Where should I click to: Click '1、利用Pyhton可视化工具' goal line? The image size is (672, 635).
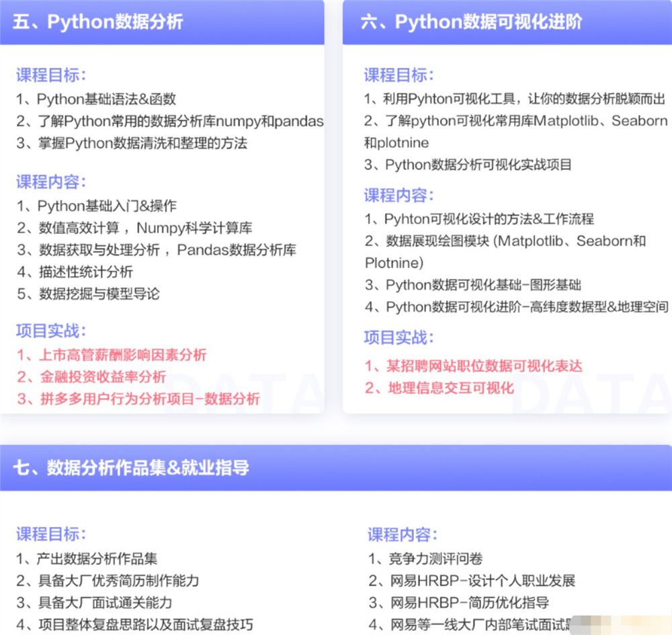(x=514, y=99)
